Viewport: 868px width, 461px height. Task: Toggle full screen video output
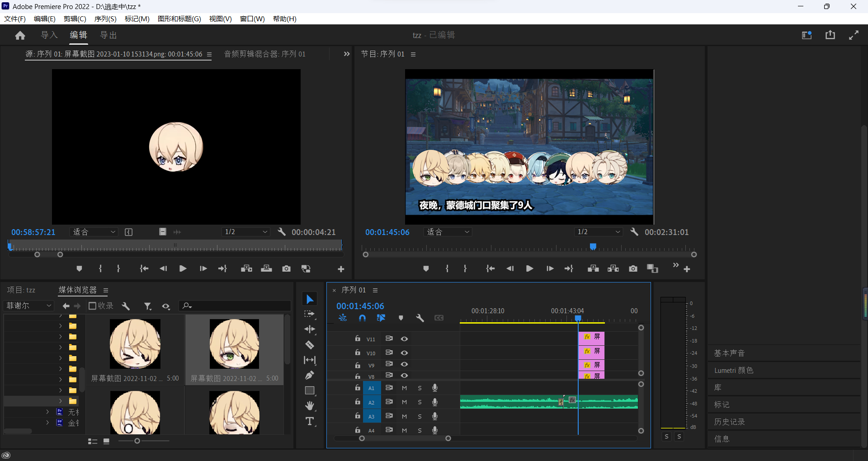click(x=854, y=35)
